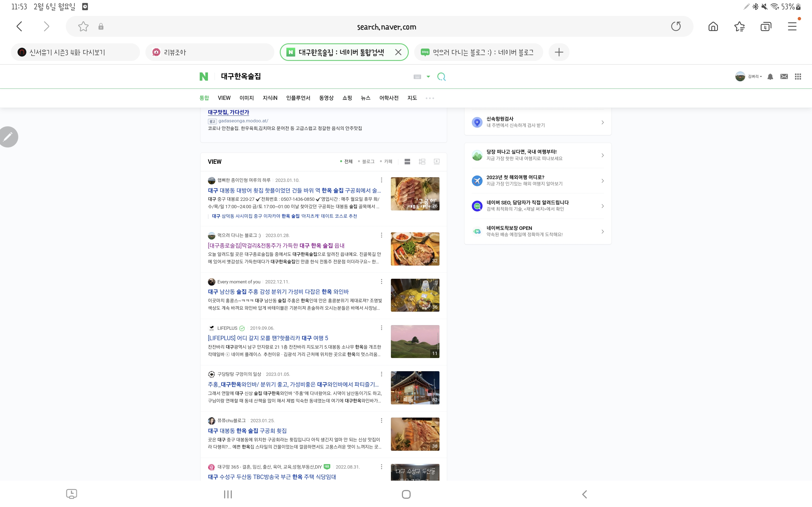Expand more search categories ellipsis
The image size is (812, 507).
[x=430, y=98]
